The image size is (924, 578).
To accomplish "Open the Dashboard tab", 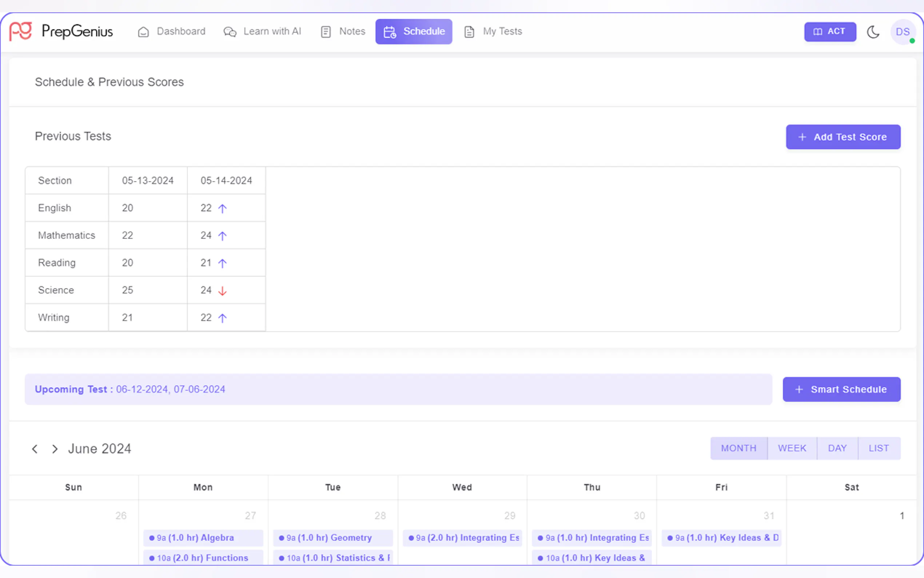I will pos(181,31).
